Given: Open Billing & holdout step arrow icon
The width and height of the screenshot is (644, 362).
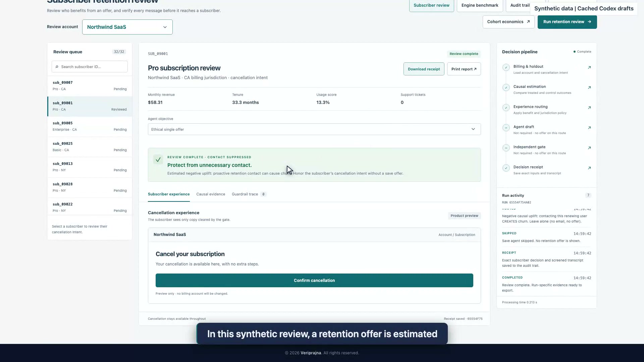Looking at the screenshot, I should [589, 68].
